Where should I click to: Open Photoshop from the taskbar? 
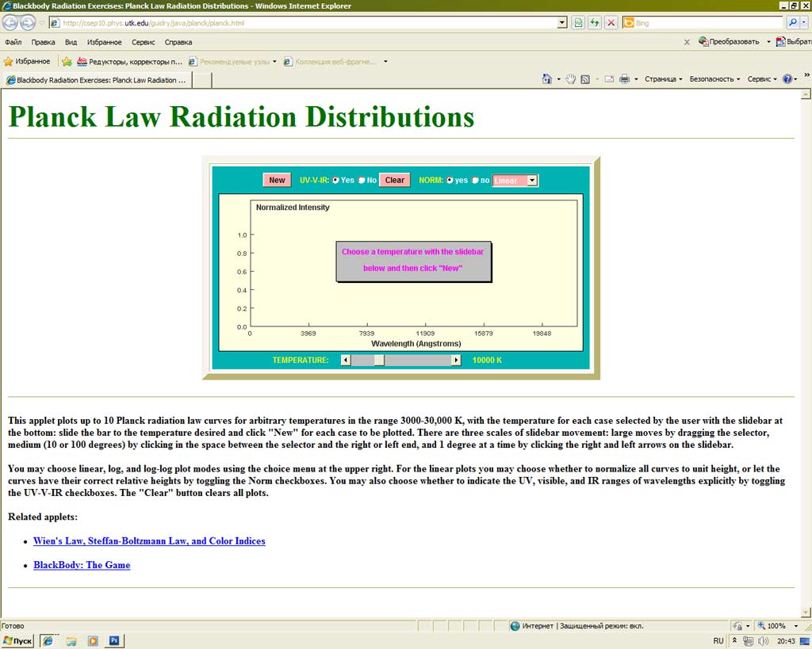tap(114, 641)
